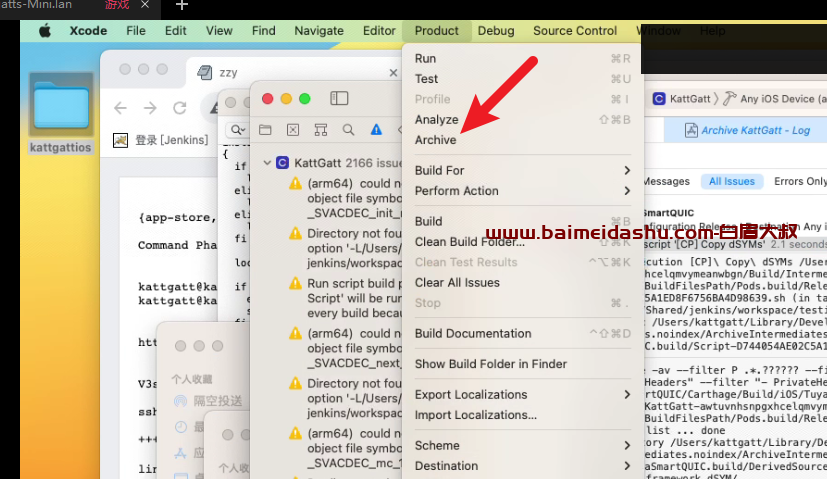The height and width of the screenshot is (479, 827).
Task: Open the symbol navigator icon
Action: pos(321,130)
